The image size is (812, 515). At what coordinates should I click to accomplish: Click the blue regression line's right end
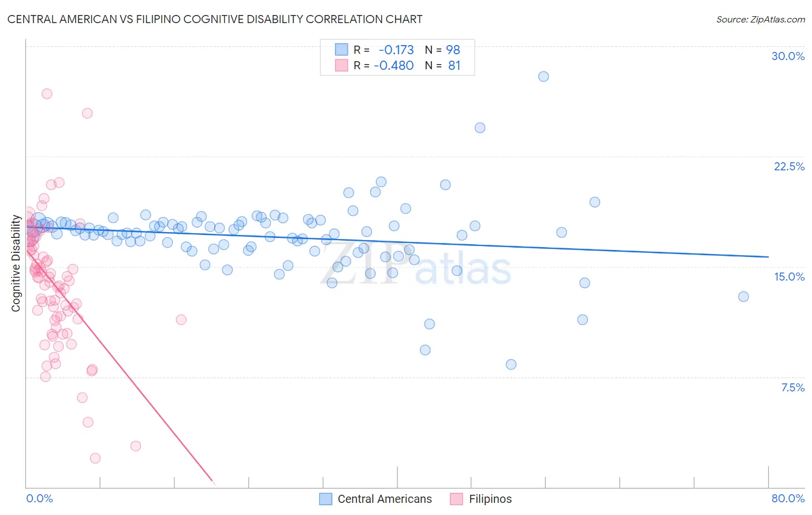[768, 256]
